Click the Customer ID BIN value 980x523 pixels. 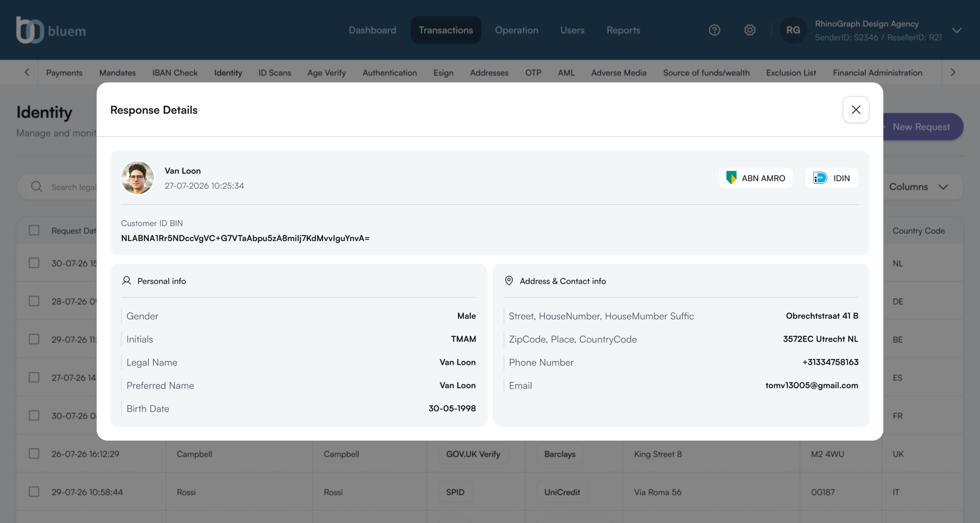245,238
